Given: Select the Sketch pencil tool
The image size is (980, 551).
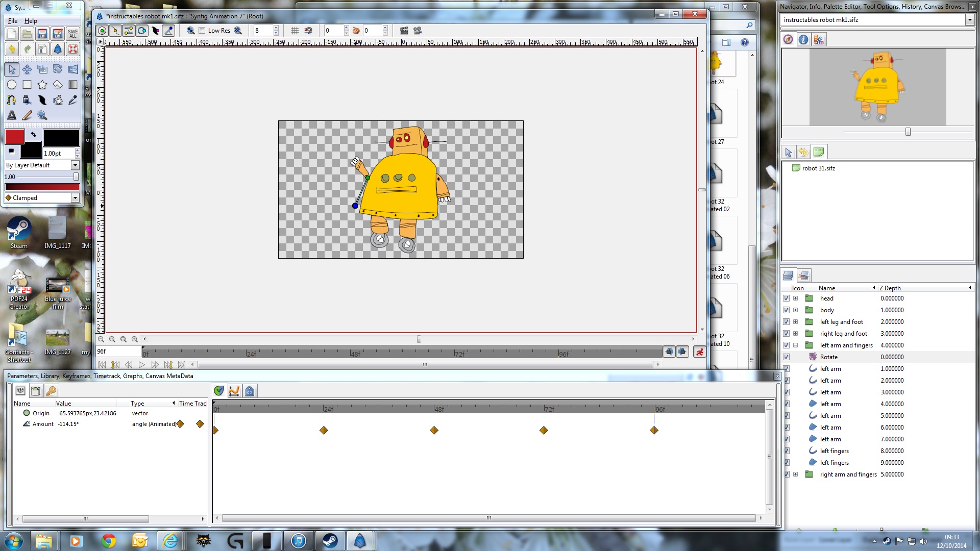Looking at the screenshot, I should point(27,115).
